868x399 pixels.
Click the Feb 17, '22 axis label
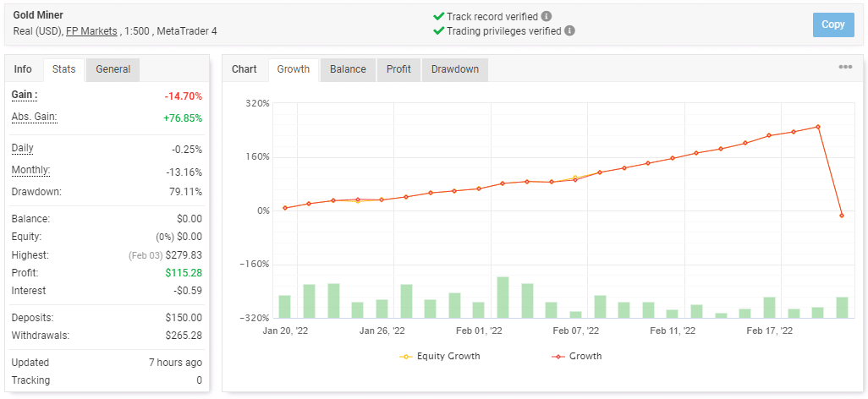pyautogui.click(x=770, y=331)
